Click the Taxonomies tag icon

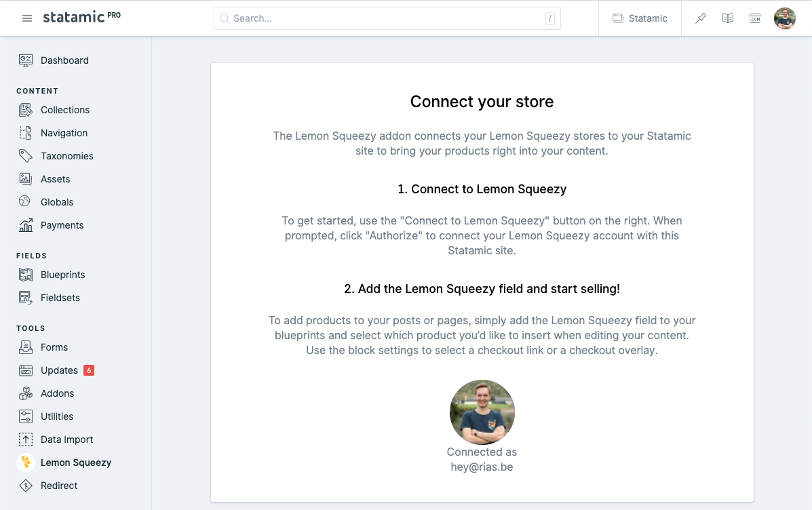pos(25,156)
